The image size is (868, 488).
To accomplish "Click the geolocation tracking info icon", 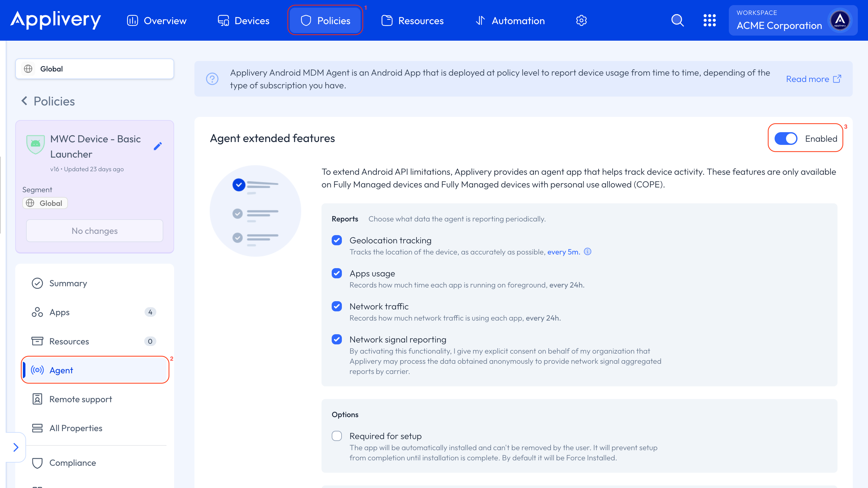I will (x=587, y=252).
